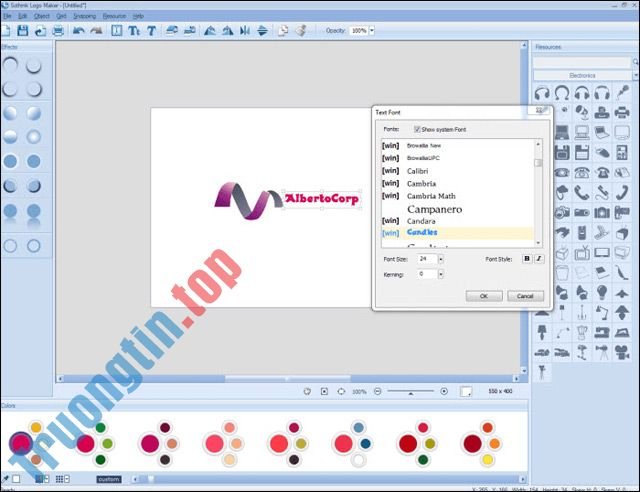Pick the telephone handset resource icon

pos(582,193)
